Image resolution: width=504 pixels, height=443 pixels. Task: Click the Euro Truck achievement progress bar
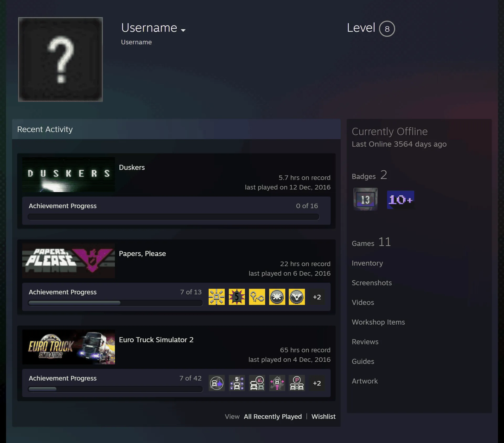(115, 389)
